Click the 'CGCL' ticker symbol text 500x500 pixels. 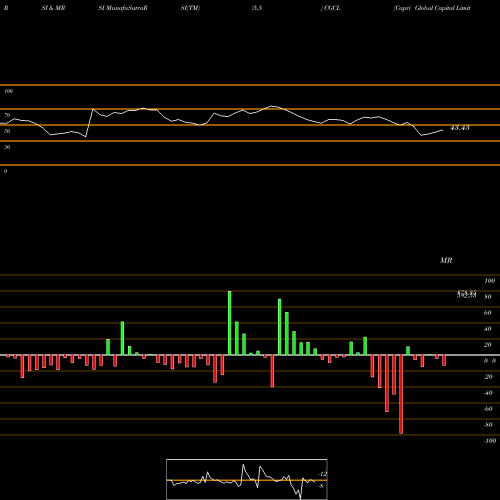click(332, 8)
